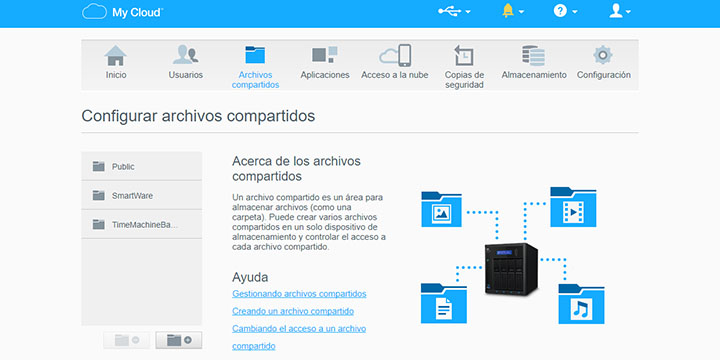The width and height of the screenshot is (720, 360).
Task: Open Creando un archivo compartido link
Action: click(x=293, y=311)
